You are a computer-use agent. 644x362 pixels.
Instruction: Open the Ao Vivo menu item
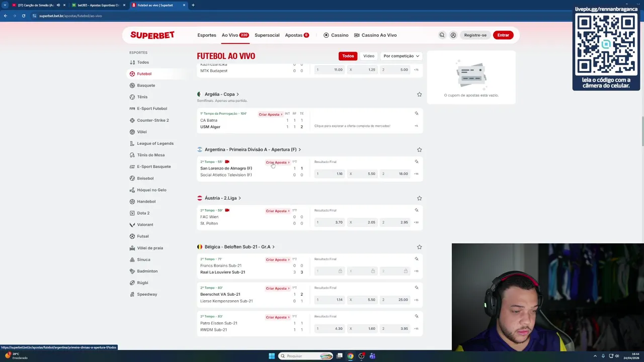pos(235,35)
